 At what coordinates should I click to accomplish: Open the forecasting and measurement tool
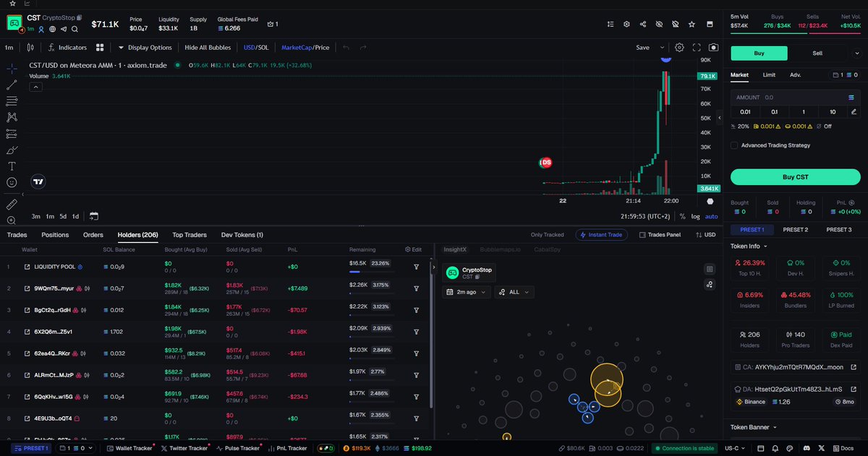pyautogui.click(x=12, y=134)
